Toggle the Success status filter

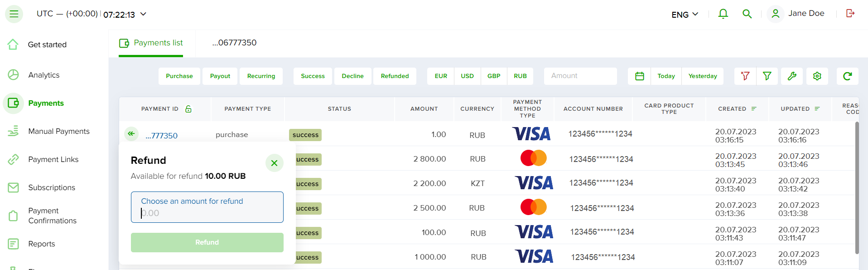(313, 76)
